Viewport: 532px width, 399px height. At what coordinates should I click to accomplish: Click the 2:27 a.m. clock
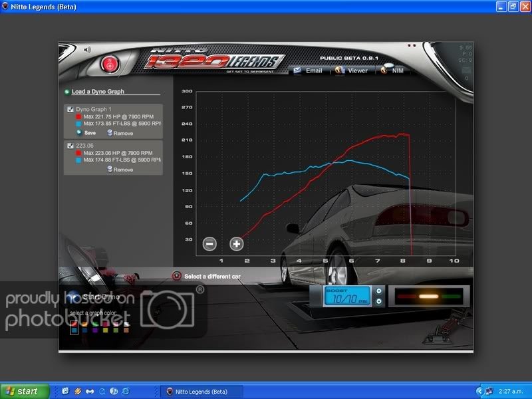510,391
